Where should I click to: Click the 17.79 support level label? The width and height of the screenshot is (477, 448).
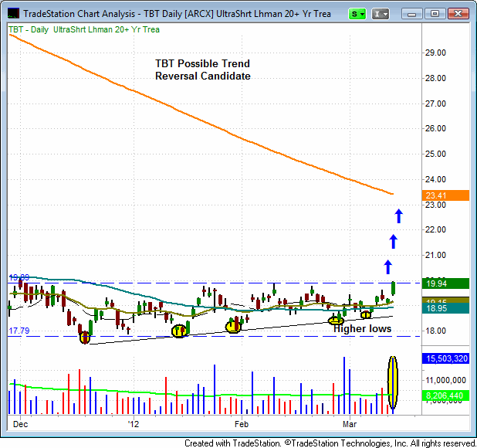[19, 331]
